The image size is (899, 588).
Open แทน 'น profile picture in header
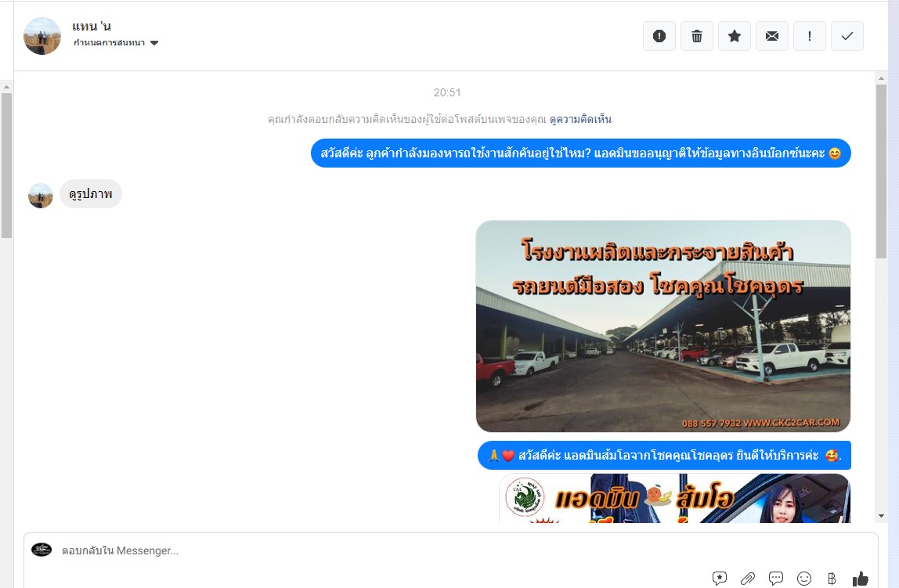42,36
